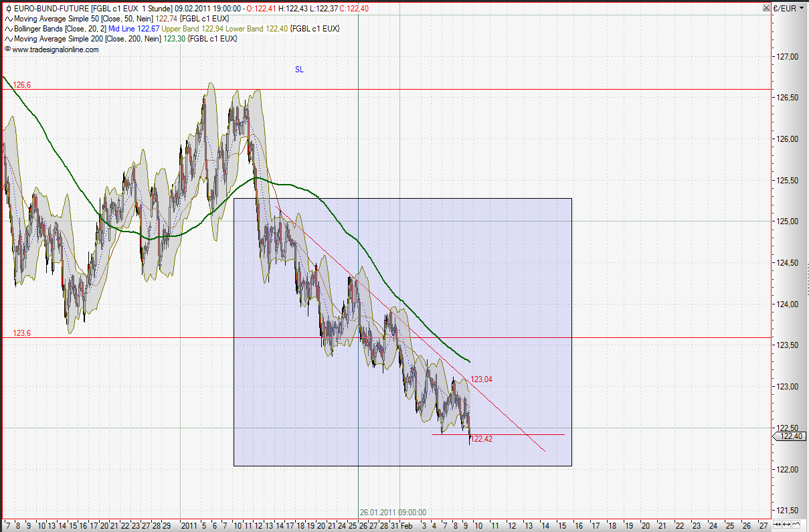Click the SL annotation above the chart
This screenshot has width=809, height=532.
pyautogui.click(x=299, y=69)
